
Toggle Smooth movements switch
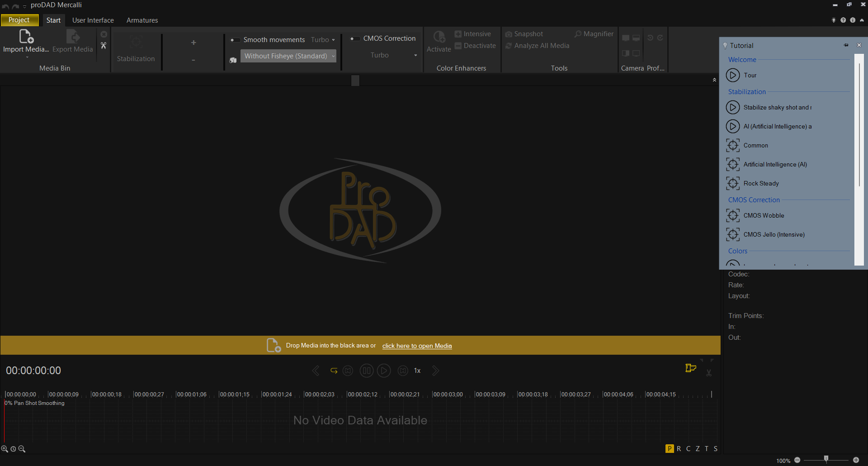pyautogui.click(x=235, y=40)
